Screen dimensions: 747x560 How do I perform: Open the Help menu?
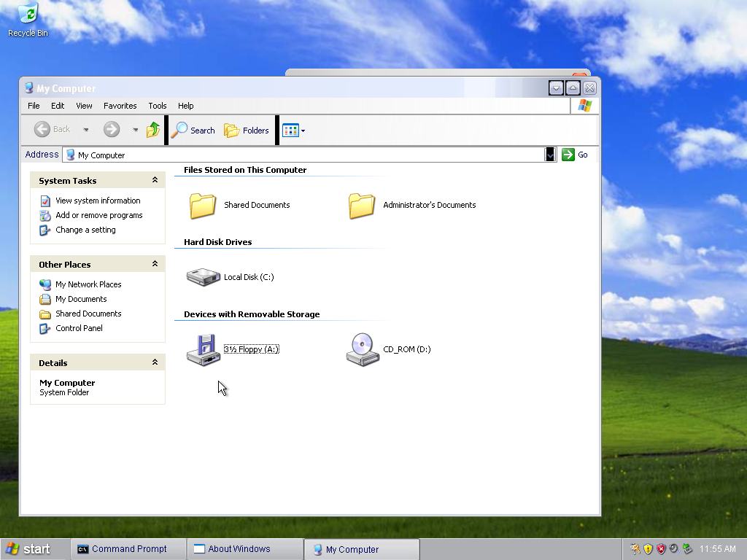point(186,106)
